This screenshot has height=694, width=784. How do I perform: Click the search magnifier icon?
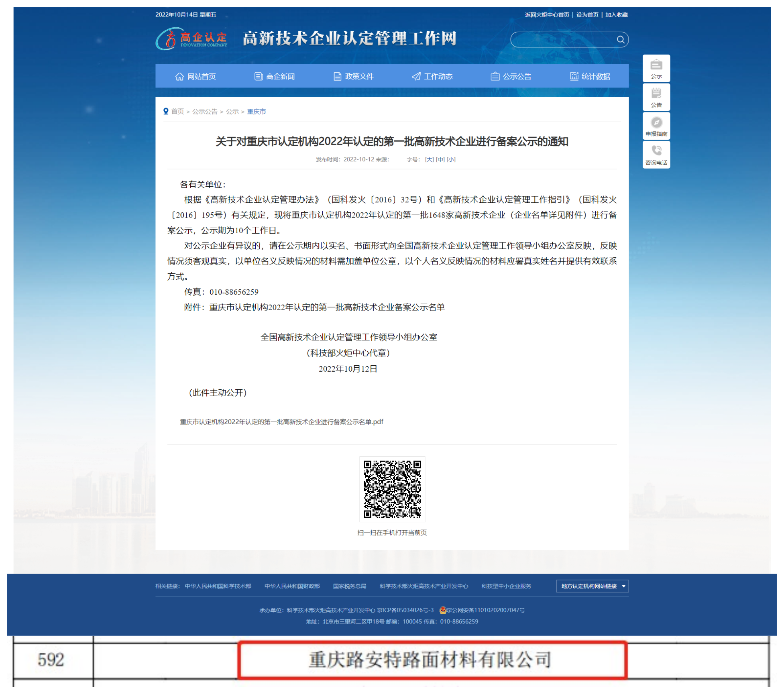click(x=621, y=39)
